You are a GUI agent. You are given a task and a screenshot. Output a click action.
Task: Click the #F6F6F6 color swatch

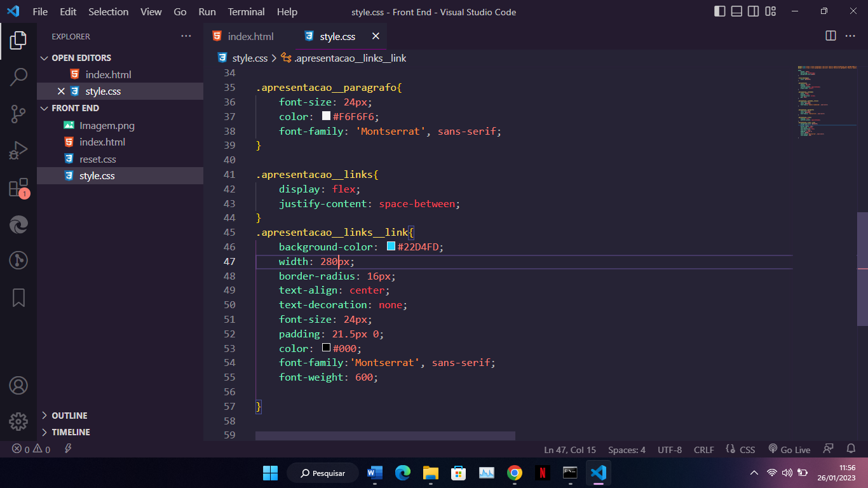tap(327, 116)
